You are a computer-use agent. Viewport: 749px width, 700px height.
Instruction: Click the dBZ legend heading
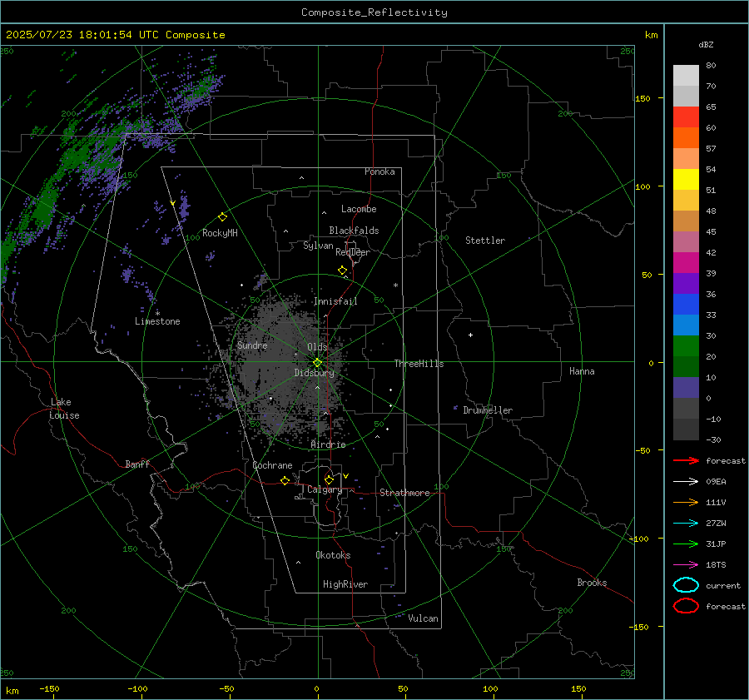(x=706, y=44)
